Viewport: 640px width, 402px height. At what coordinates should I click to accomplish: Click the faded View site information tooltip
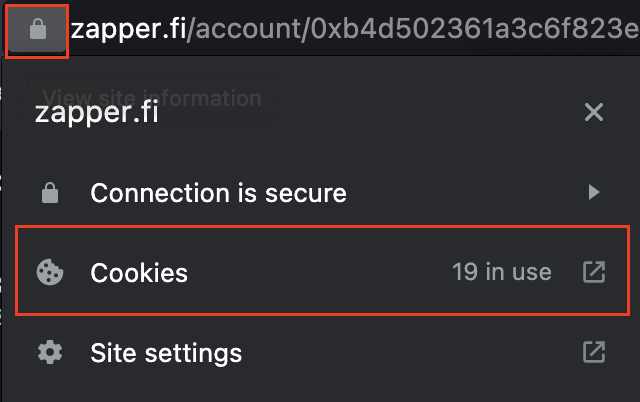pyautogui.click(x=152, y=98)
